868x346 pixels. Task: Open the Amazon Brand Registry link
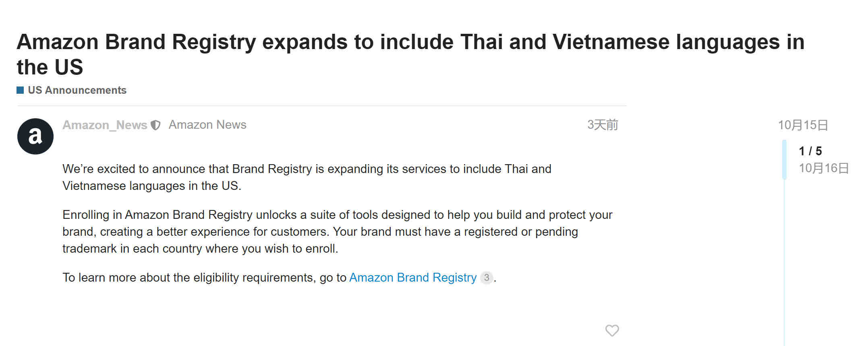pos(413,278)
